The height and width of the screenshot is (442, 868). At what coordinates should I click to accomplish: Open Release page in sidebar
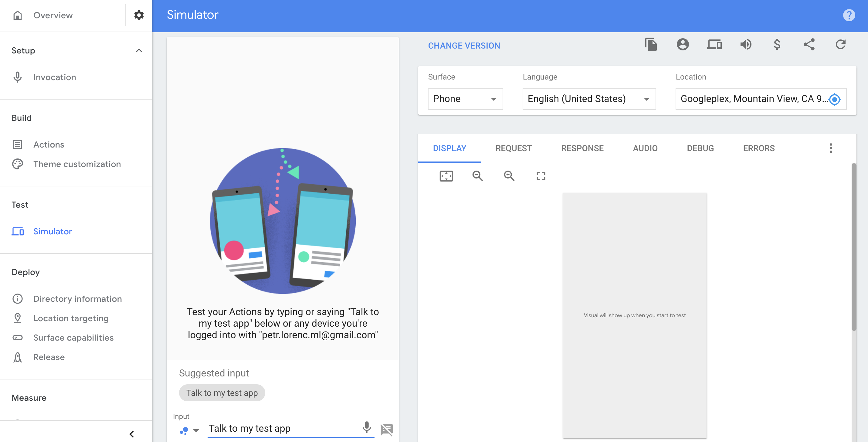[49, 357]
